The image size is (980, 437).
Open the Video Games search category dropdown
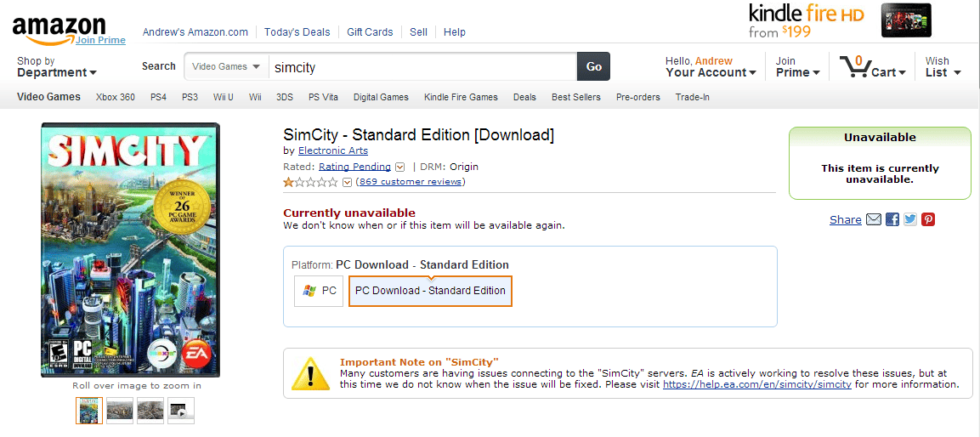226,66
